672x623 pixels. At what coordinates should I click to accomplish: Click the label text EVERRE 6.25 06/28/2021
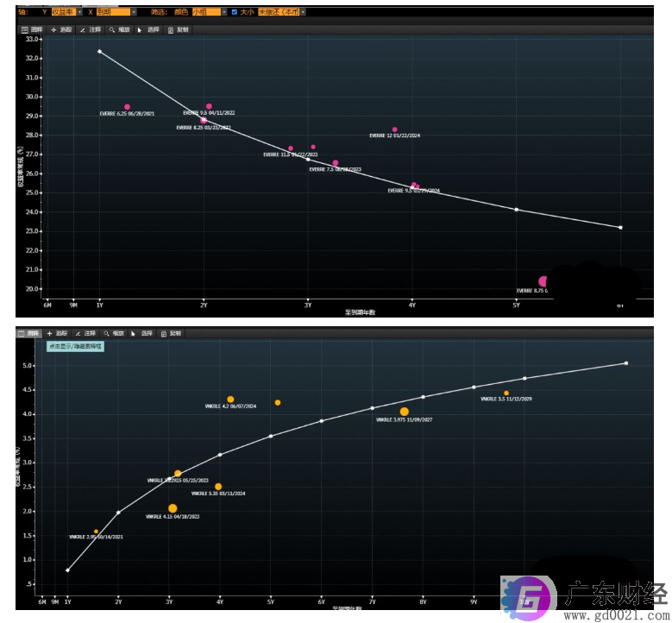[127, 114]
